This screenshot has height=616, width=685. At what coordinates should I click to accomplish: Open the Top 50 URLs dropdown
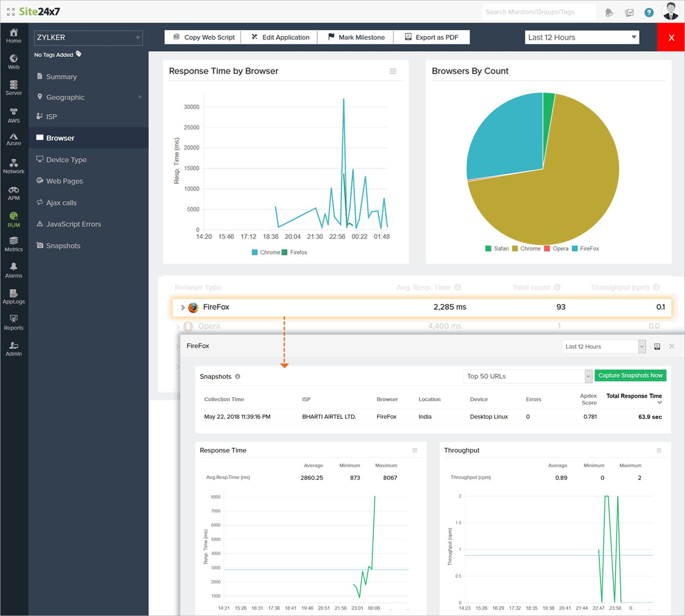[528, 376]
